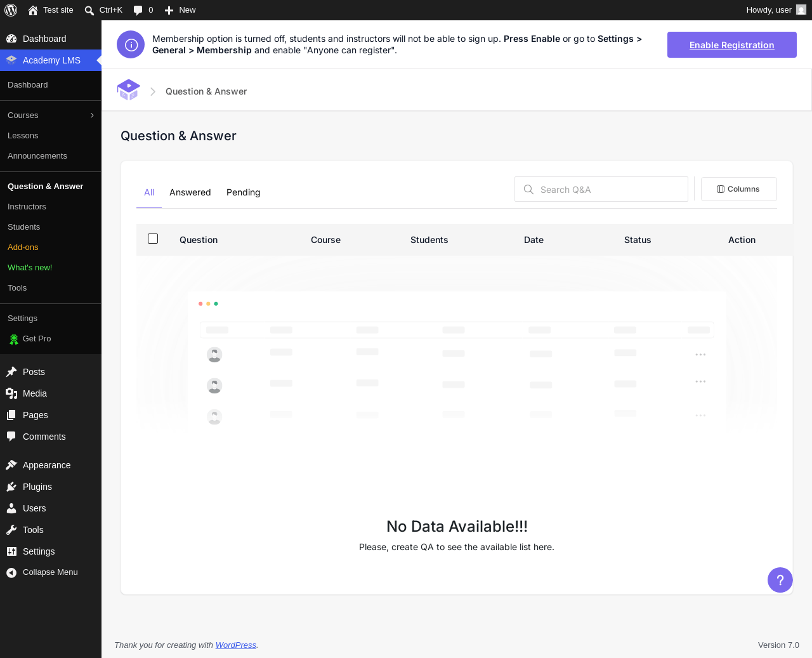The image size is (812, 658).
Task: Click the Plugins plug icon
Action: coord(11,487)
